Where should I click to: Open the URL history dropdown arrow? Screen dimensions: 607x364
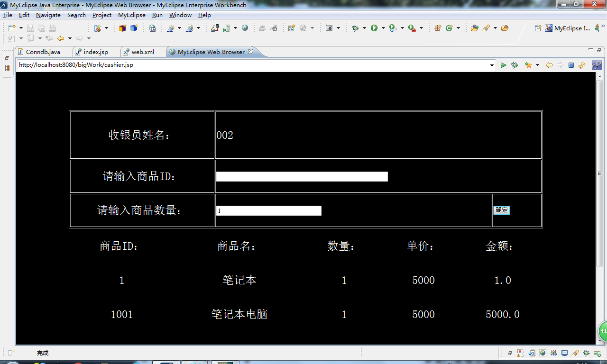point(492,65)
